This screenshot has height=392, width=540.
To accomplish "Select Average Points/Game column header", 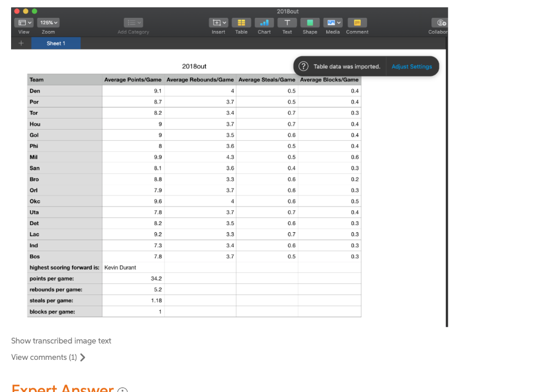I will coord(133,80).
